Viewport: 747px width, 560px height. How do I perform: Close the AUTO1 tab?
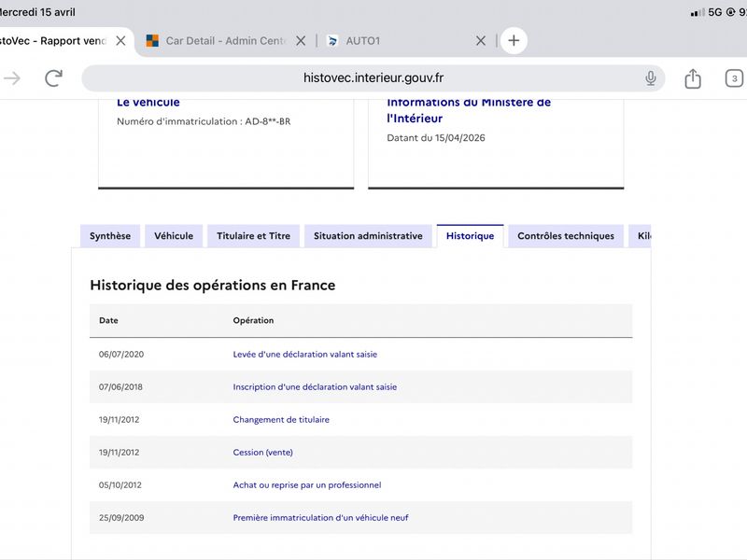tap(481, 41)
